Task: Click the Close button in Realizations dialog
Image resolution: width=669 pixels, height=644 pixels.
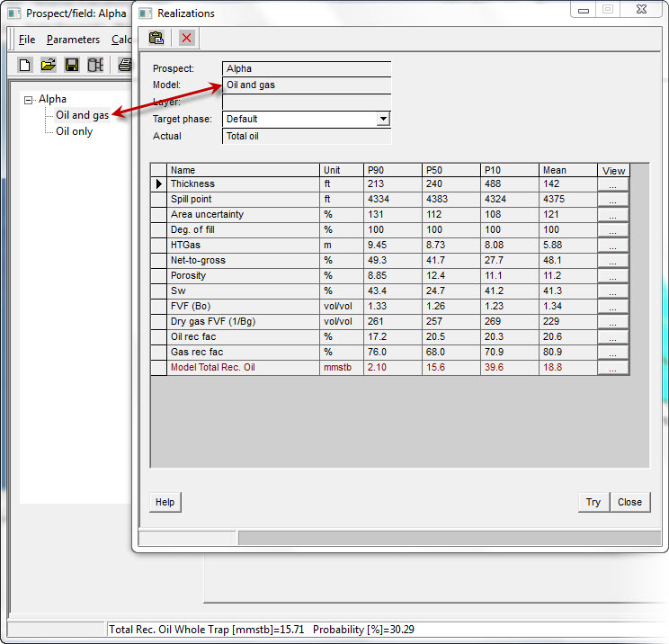Action: coord(629,502)
